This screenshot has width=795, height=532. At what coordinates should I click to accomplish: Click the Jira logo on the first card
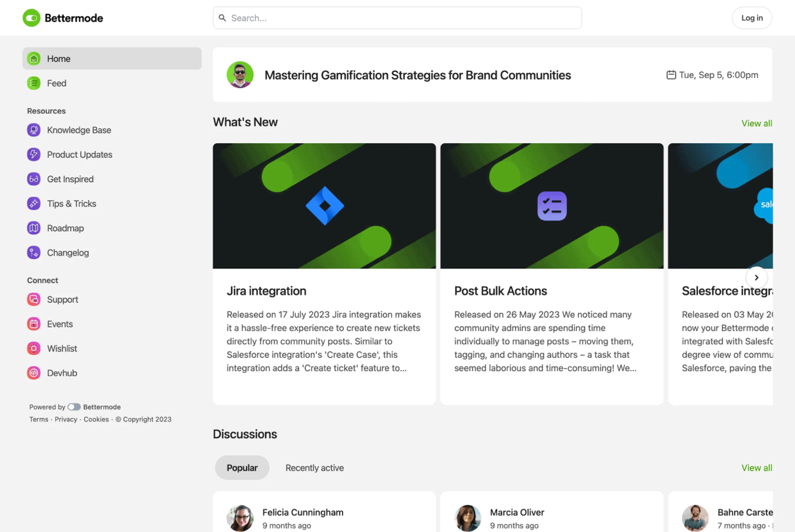[325, 205]
